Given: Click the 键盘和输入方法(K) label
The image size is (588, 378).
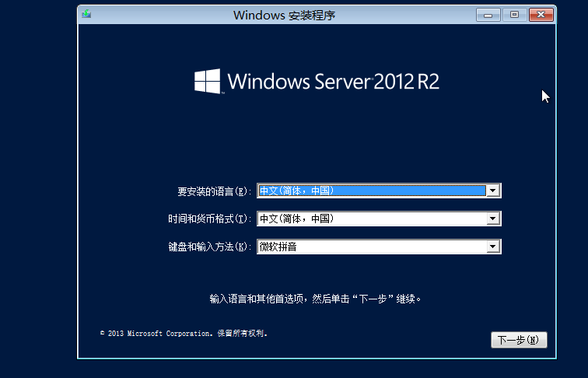Looking at the screenshot, I should [209, 247].
